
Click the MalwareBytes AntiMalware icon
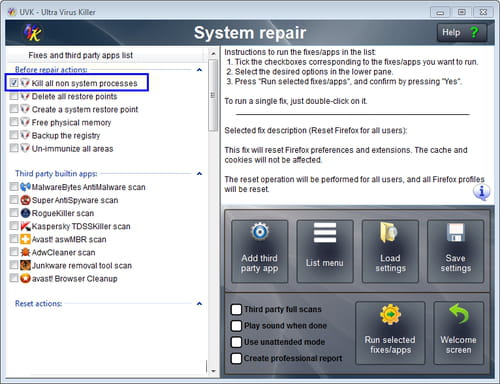pyautogui.click(x=25, y=187)
